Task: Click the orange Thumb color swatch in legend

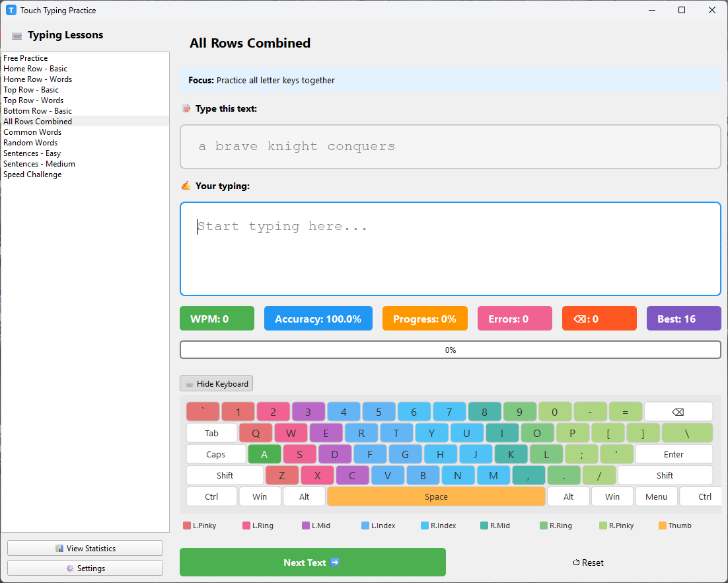Action: (x=663, y=525)
